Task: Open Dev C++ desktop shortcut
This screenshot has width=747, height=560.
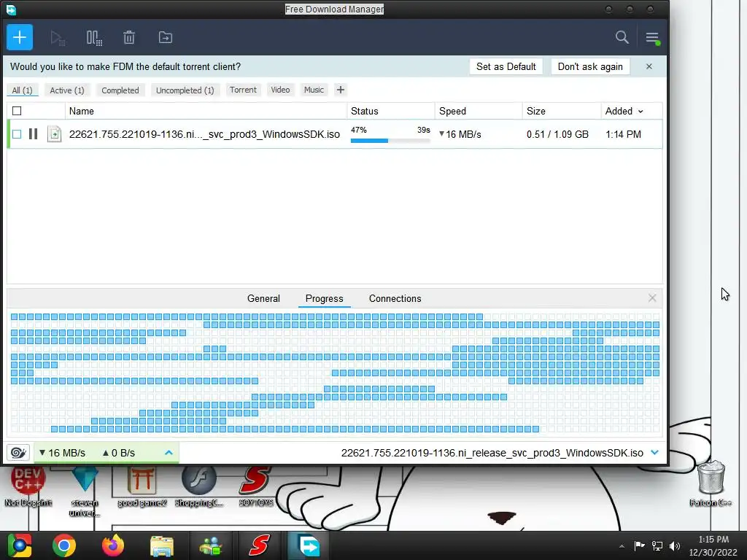Action: (28, 486)
